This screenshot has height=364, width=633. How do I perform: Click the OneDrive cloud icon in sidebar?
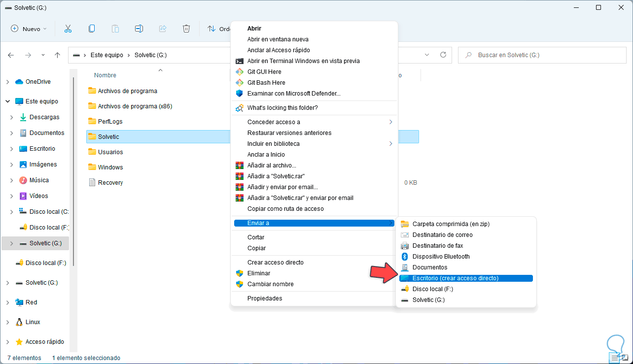click(19, 82)
